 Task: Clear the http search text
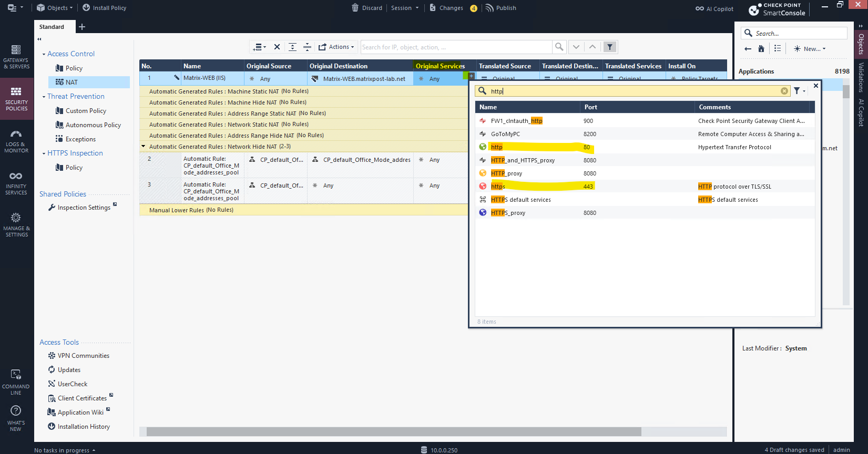pyautogui.click(x=784, y=91)
